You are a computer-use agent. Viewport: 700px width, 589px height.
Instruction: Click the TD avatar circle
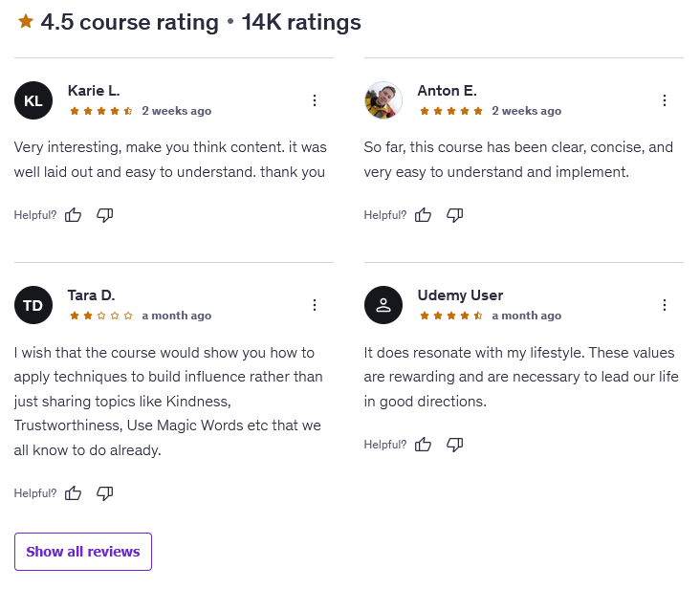(x=33, y=305)
